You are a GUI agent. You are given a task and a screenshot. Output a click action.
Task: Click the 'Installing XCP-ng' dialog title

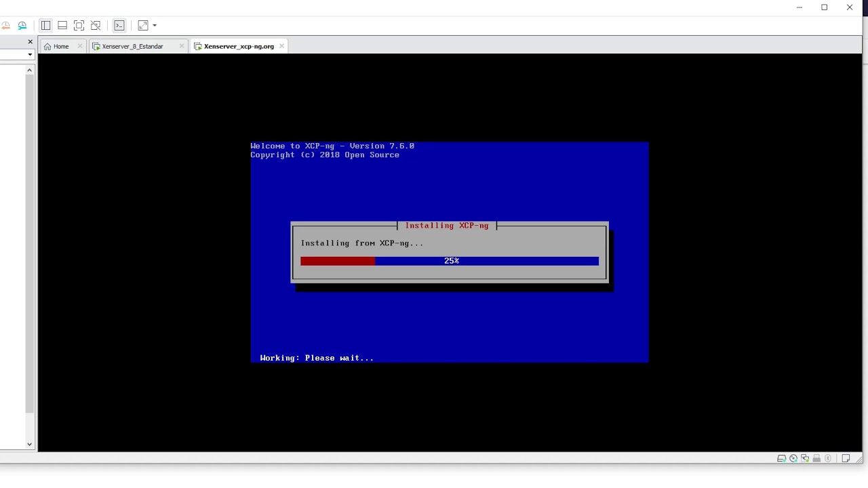(447, 226)
